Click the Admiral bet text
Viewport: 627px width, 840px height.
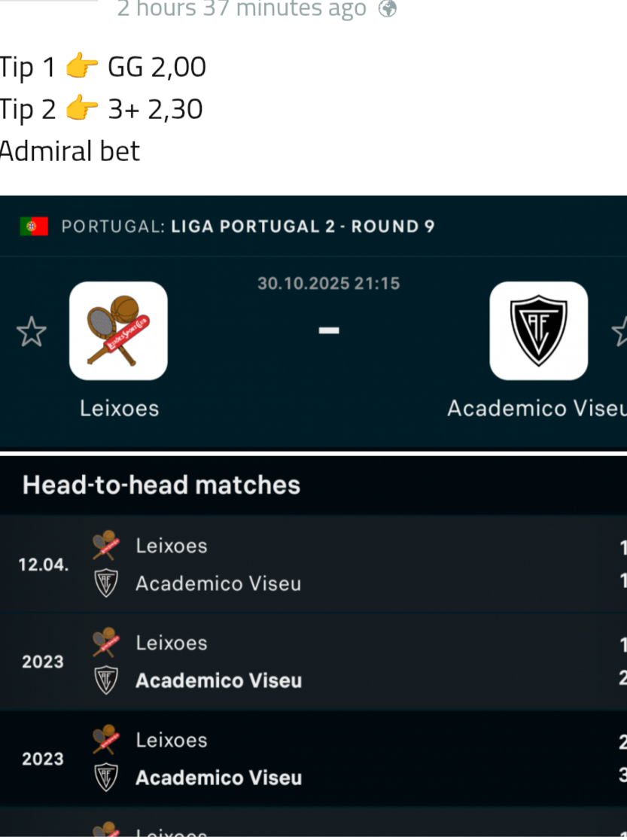point(69,151)
